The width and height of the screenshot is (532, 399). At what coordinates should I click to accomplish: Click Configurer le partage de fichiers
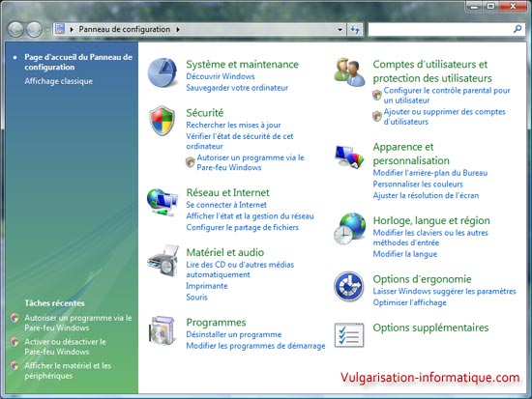(x=242, y=227)
